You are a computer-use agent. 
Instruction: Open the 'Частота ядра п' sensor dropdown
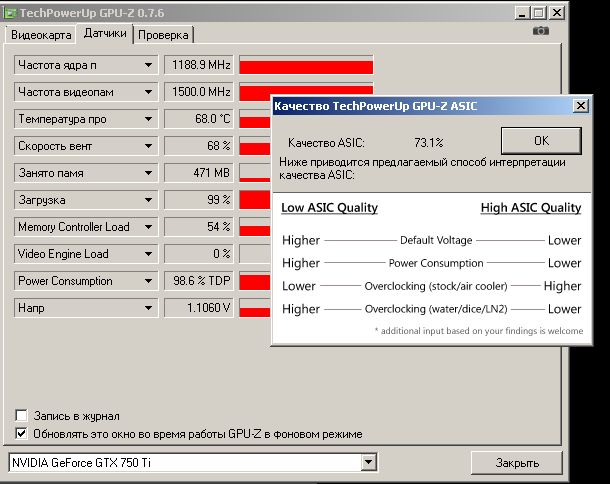148,65
